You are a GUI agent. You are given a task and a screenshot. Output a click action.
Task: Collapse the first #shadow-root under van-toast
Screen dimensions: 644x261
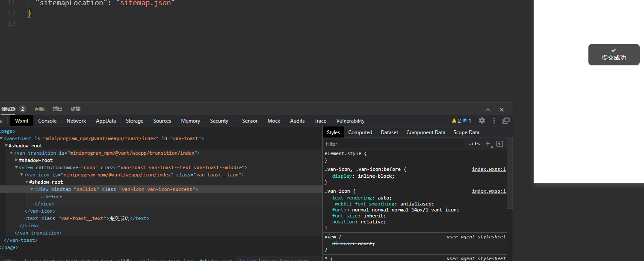coord(6,146)
